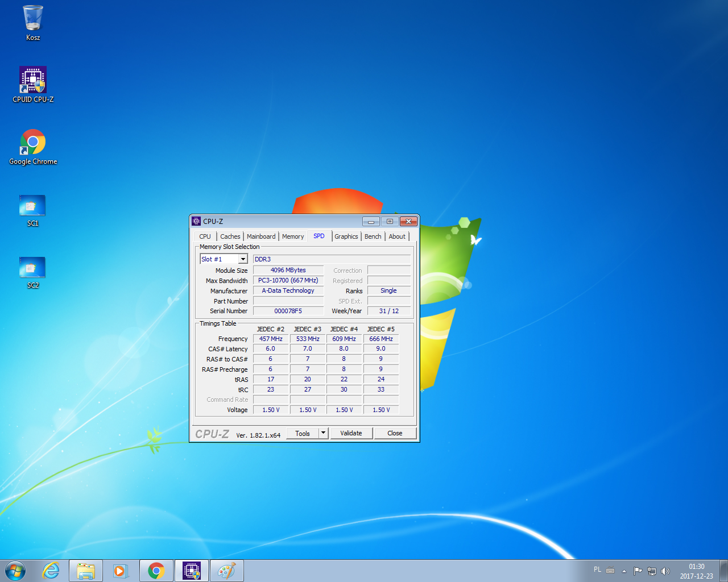
Task: Click the Week/Year value 31 / 12
Action: pos(389,311)
